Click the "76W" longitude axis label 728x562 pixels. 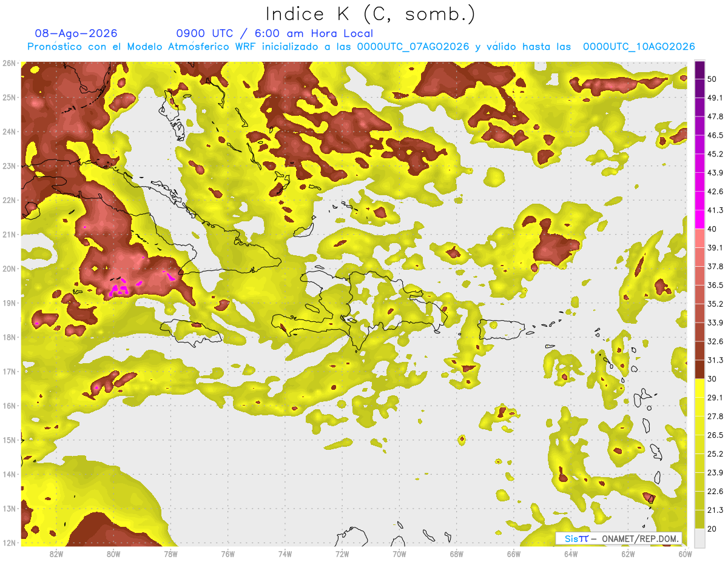pos(227,553)
